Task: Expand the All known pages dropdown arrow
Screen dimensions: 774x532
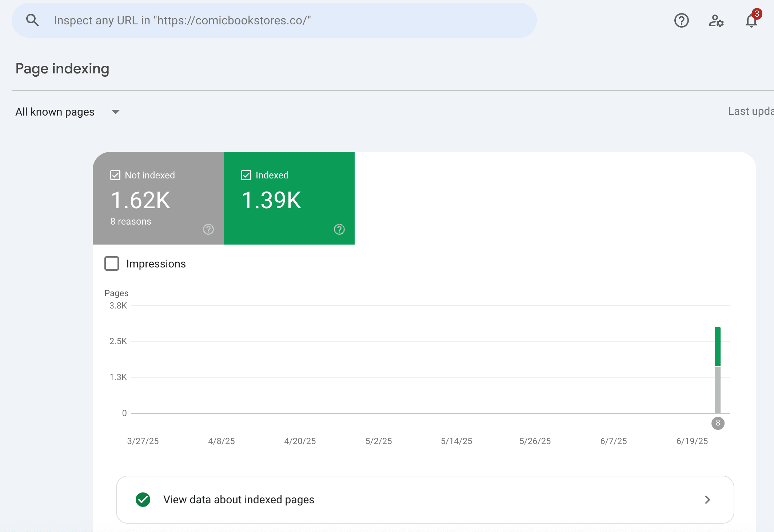Action: 116,112
